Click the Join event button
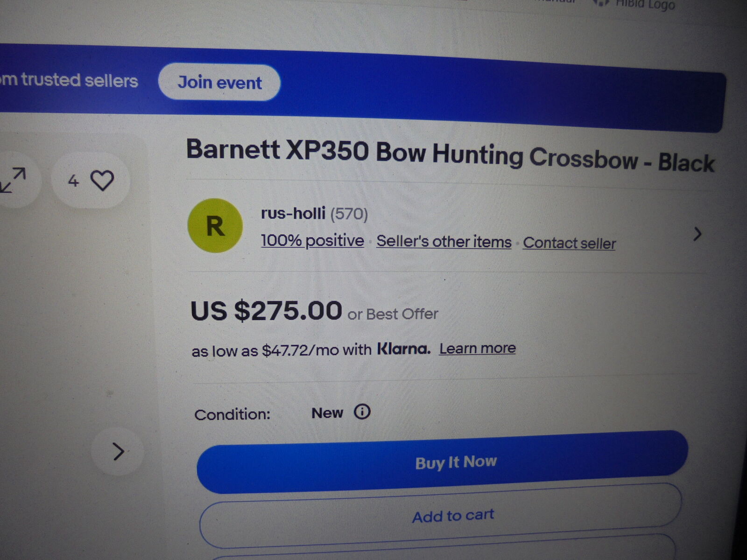The image size is (747, 560). (x=219, y=83)
